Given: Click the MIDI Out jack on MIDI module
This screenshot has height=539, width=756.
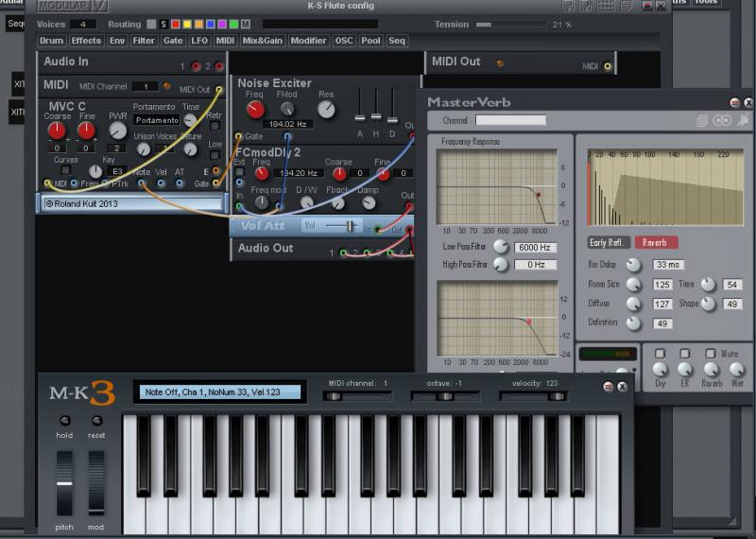Looking at the screenshot, I should [219, 90].
